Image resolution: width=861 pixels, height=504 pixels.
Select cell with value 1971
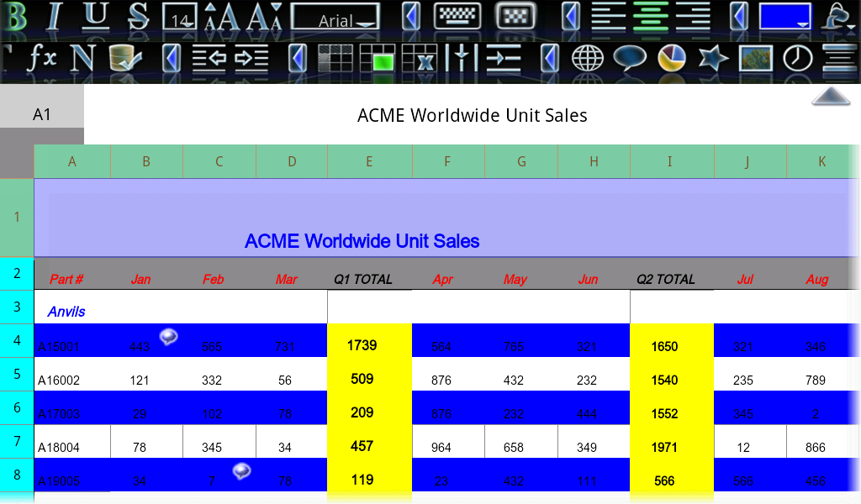click(x=672, y=442)
